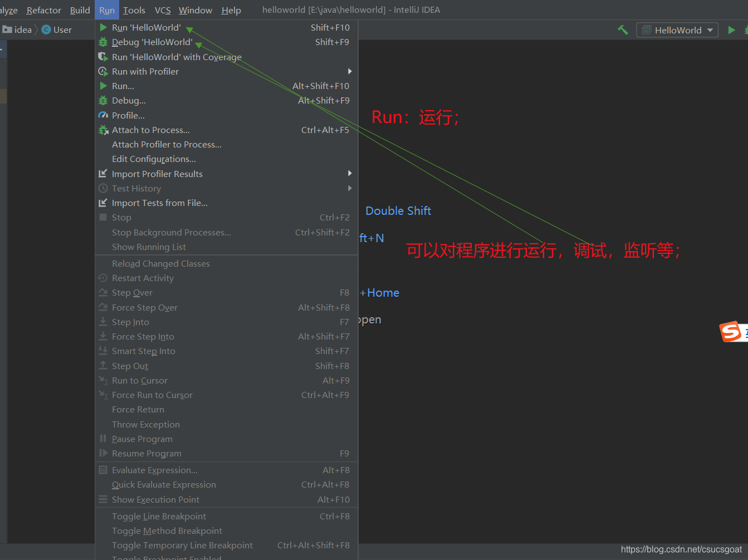Screen dimensions: 748x560
Task: Click the green Run 'HelloWorld' play icon in menu
Action: point(103,27)
